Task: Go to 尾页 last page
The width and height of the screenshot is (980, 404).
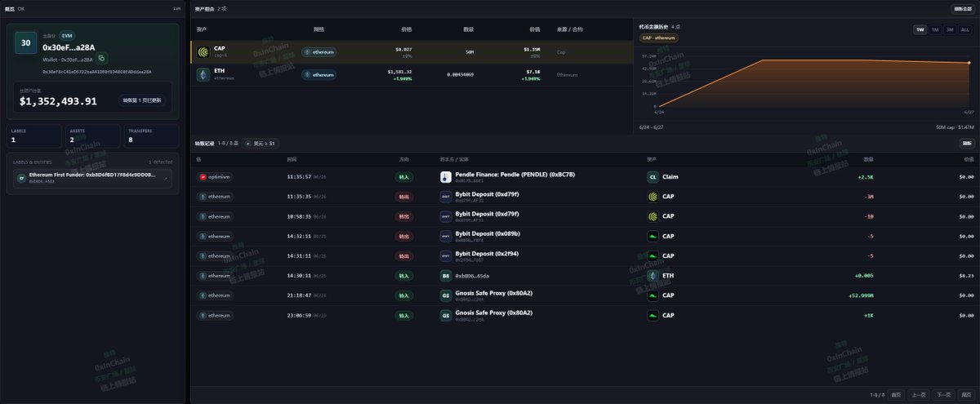Action: click(x=967, y=394)
